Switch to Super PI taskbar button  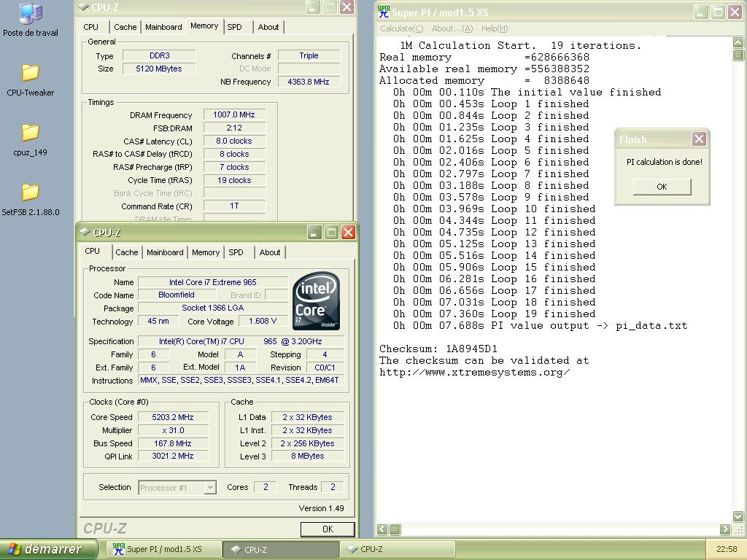163,549
